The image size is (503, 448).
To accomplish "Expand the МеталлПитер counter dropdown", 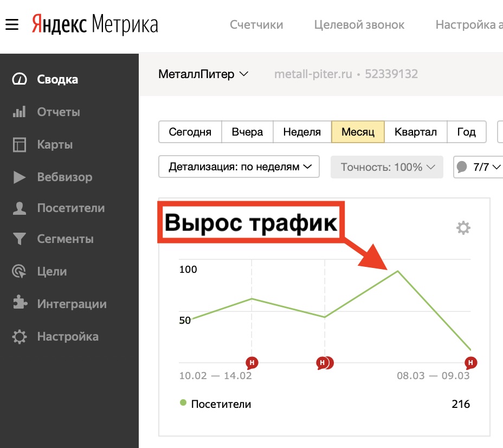I will [203, 74].
